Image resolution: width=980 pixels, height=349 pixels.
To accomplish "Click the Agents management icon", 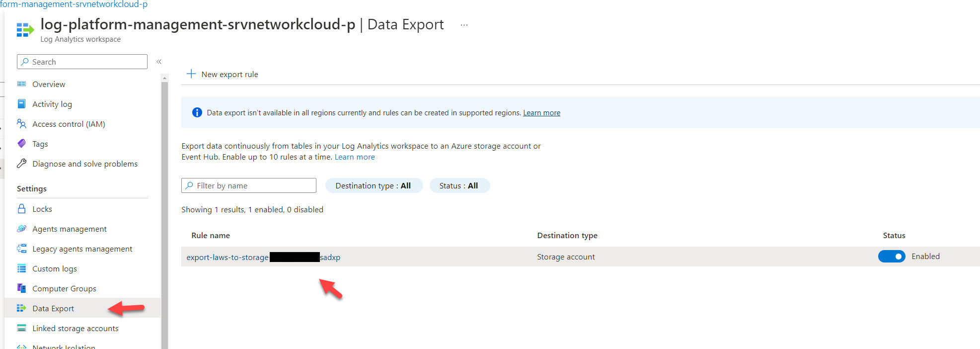I will click(x=21, y=229).
